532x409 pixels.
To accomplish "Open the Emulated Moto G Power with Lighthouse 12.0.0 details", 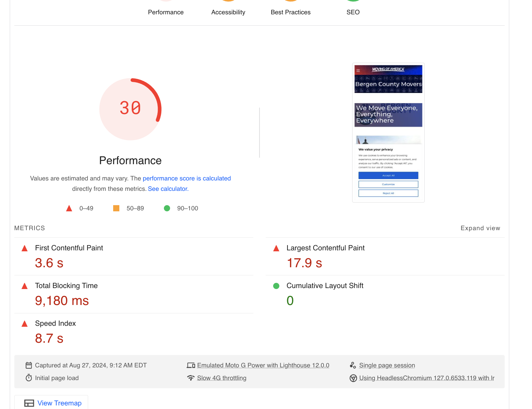I will [263, 365].
